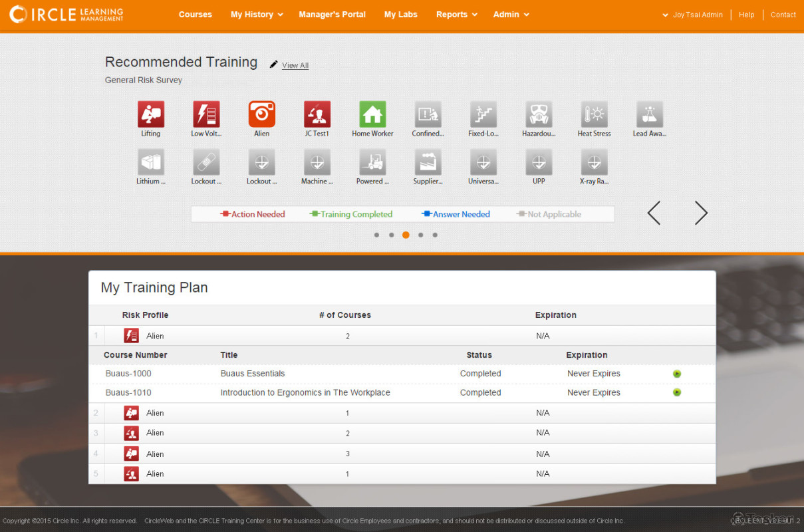Go to My Labs in navigation
Screen dimensions: 804x532
400,15
